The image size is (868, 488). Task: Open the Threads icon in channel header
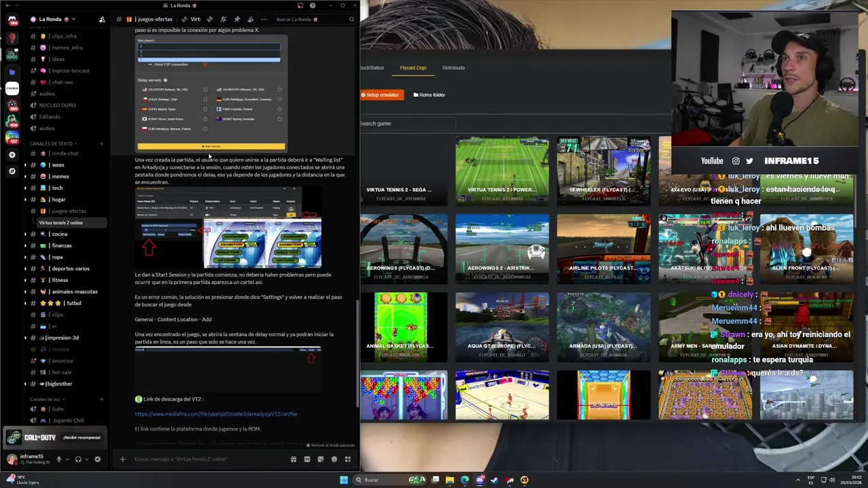(210, 19)
